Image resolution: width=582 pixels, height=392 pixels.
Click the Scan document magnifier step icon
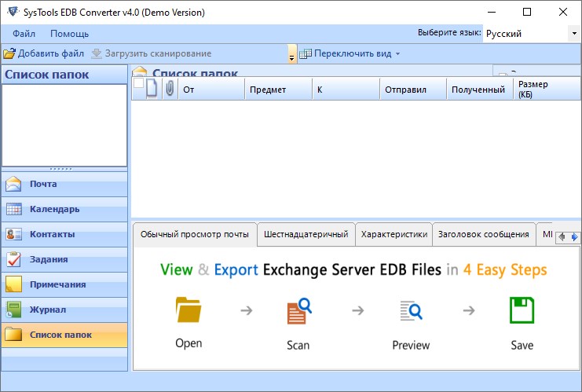pyautogui.click(x=299, y=311)
